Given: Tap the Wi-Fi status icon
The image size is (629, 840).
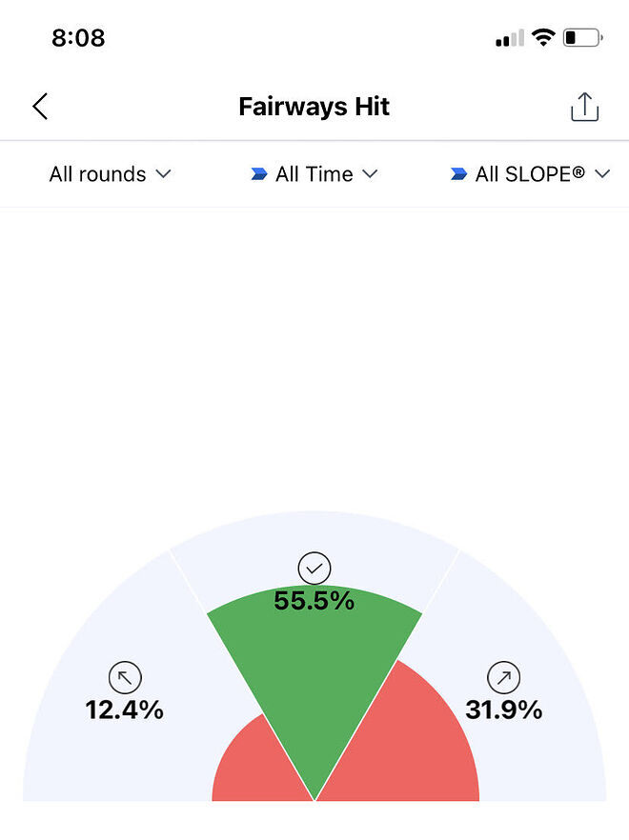Looking at the screenshot, I should pyautogui.click(x=543, y=37).
